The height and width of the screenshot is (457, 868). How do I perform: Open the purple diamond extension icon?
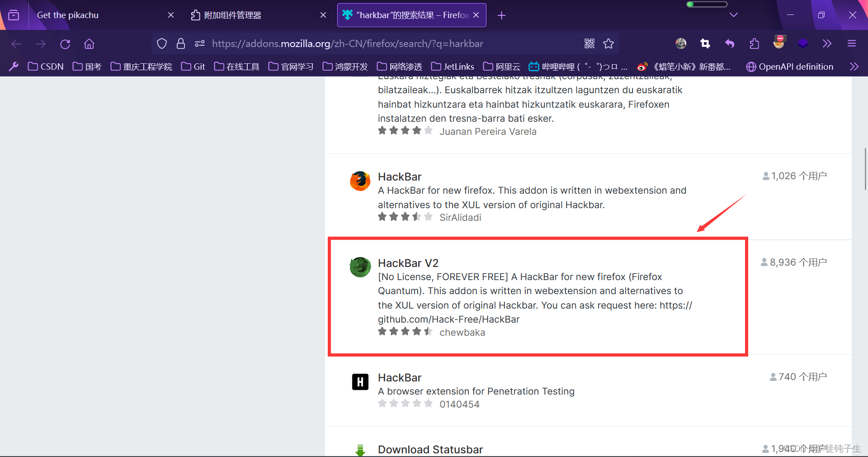coord(803,43)
